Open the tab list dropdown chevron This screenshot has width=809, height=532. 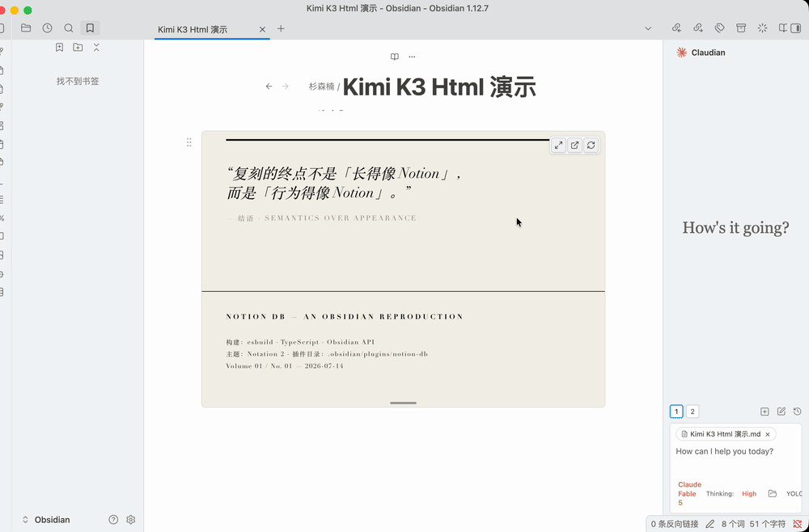coord(648,28)
